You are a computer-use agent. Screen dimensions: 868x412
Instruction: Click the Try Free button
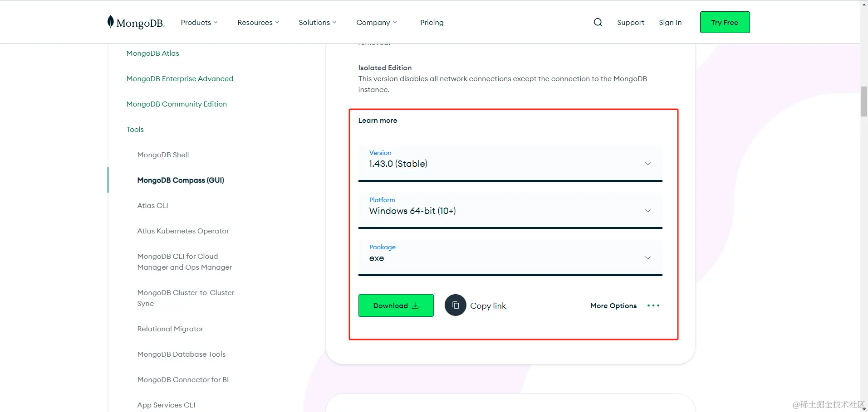tap(725, 22)
